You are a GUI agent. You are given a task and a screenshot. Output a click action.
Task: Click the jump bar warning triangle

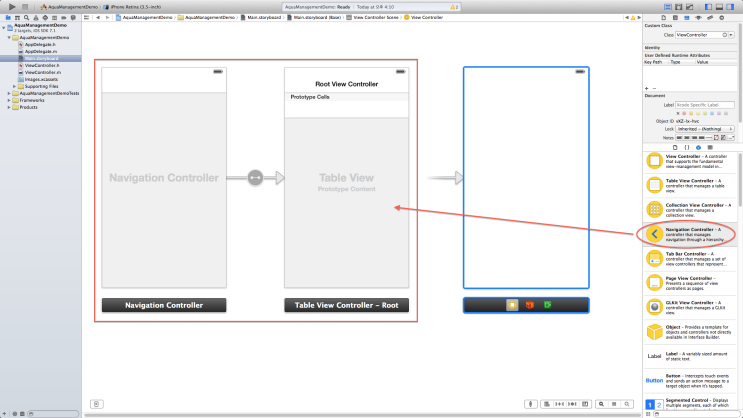coord(633,18)
